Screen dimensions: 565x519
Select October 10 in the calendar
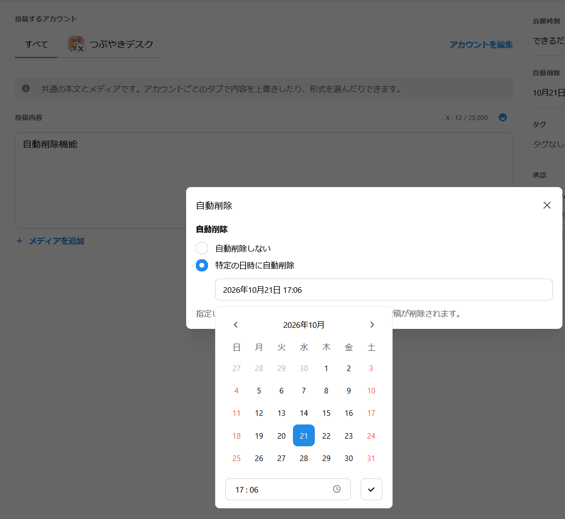tap(371, 390)
